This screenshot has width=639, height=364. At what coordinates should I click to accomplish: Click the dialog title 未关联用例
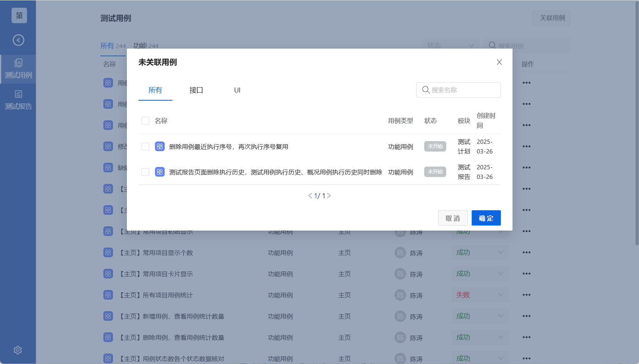158,62
